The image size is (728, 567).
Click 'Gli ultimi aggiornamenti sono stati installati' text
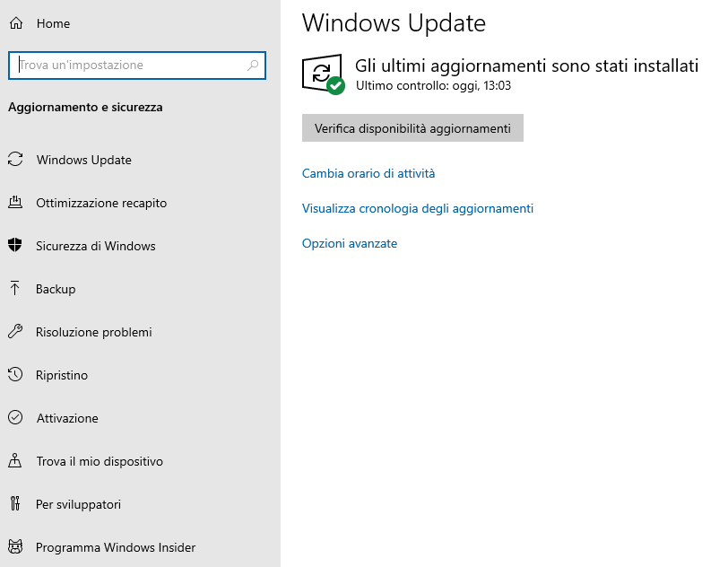click(x=526, y=66)
